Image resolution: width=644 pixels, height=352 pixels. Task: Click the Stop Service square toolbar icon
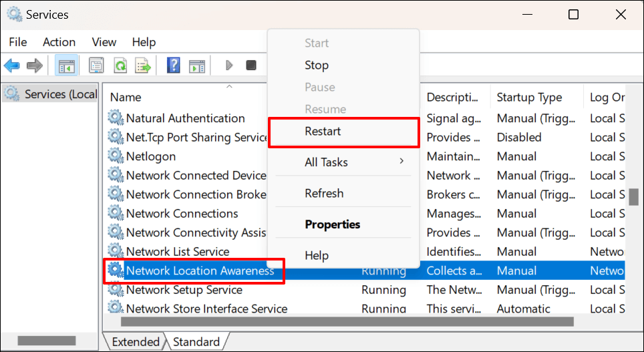coord(251,65)
